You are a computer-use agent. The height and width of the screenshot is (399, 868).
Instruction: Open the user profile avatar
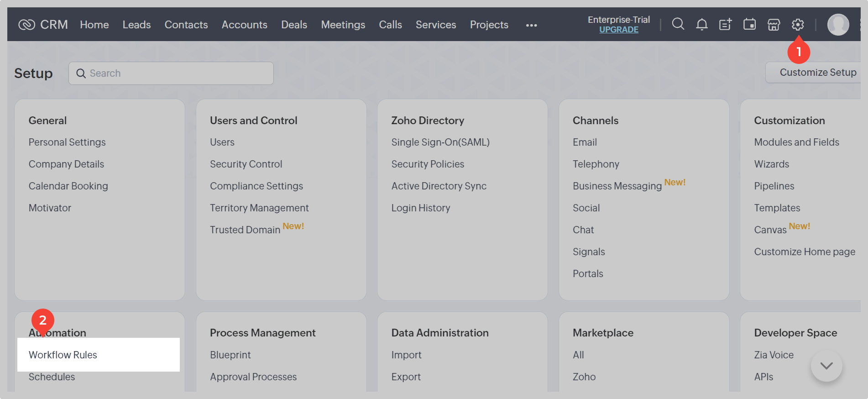838,25
